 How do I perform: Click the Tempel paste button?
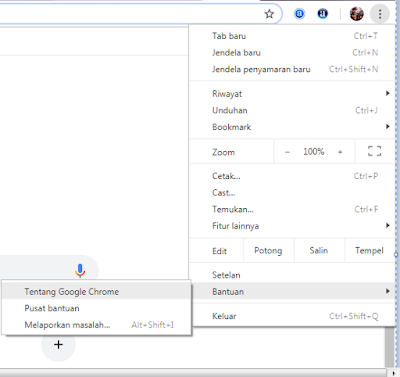pos(369,251)
